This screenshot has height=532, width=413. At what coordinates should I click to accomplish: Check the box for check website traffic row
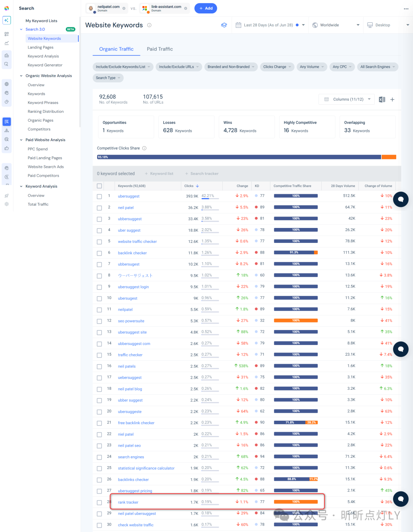[x=99, y=525]
